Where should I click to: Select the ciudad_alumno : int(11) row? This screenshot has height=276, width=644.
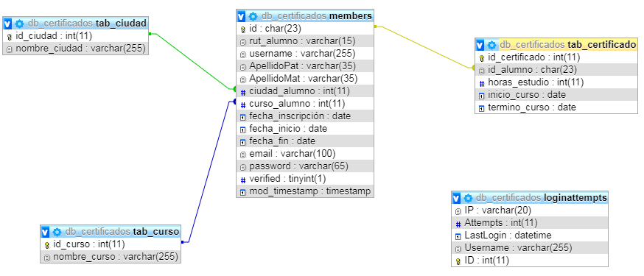[305, 91]
